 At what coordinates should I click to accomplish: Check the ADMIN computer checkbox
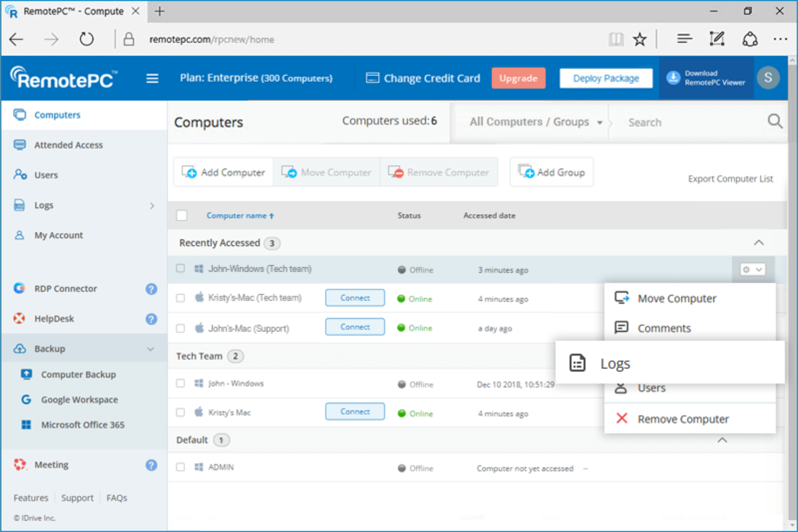coord(181,467)
